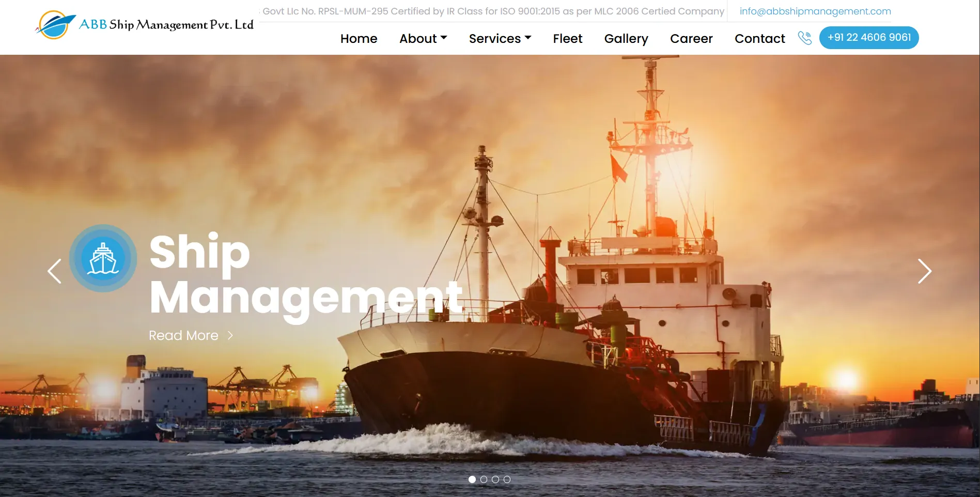This screenshot has width=980, height=497.
Task: Expand the About chevron arrow
Action: [445, 37]
